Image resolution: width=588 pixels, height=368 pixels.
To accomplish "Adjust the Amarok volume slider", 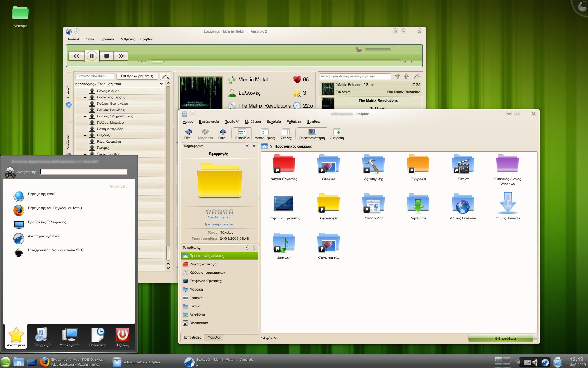I will click(x=382, y=49).
